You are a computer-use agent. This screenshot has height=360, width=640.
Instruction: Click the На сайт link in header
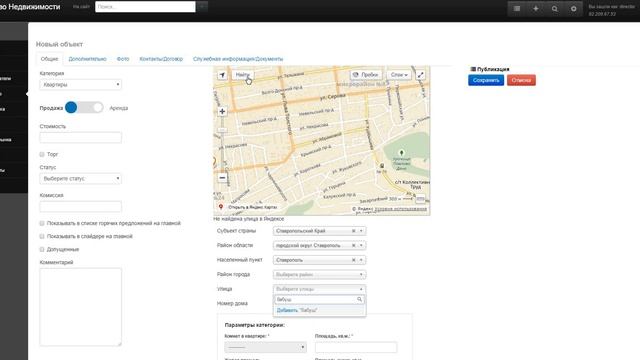81,7
